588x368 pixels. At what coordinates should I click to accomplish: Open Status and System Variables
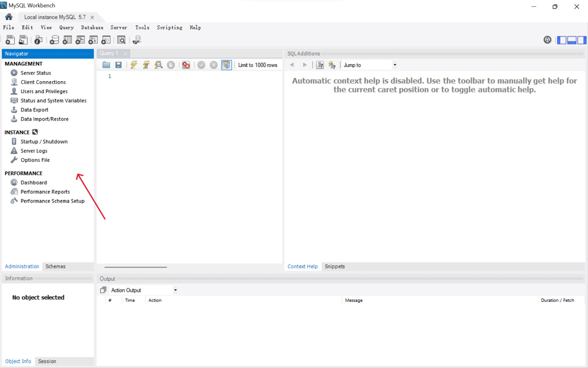click(x=54, y=100)
